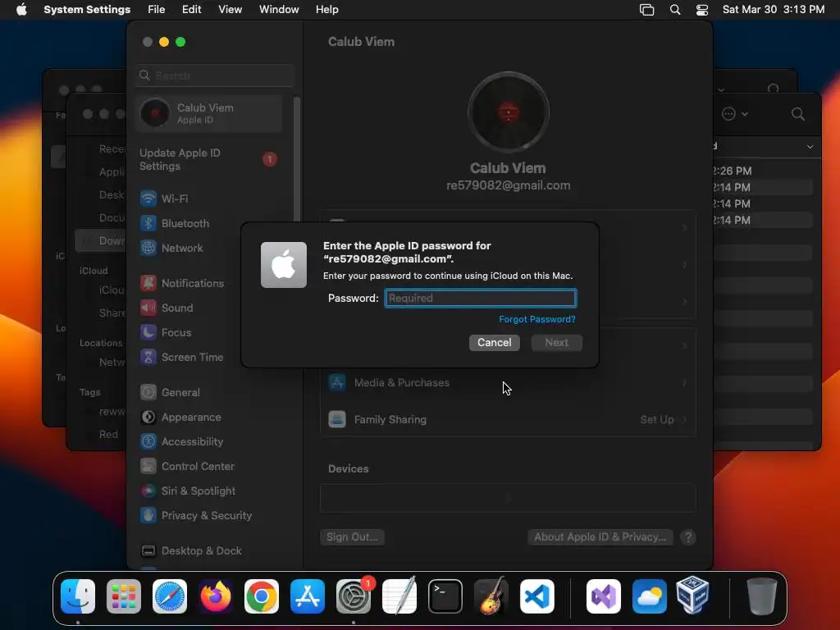This screenshot has height=630, width=840.
Task: Click the Apple menu logo
Action: coord(21,9)
